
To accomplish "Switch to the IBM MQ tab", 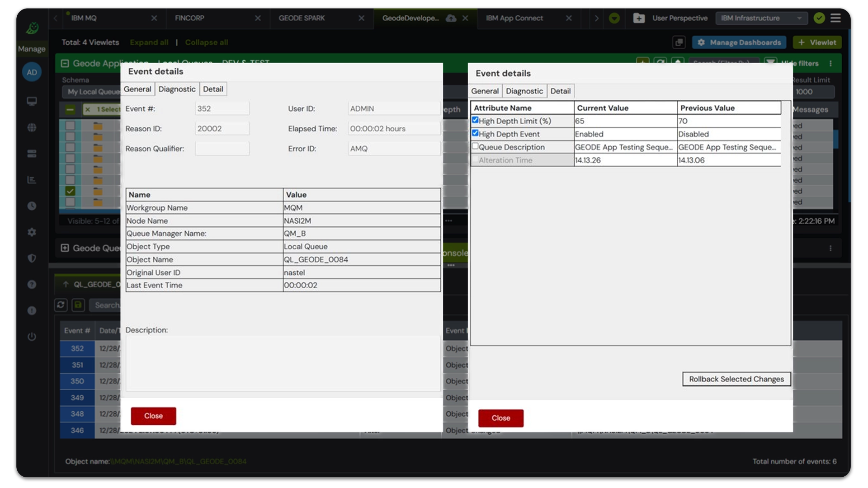I will [x=84, y=18].
